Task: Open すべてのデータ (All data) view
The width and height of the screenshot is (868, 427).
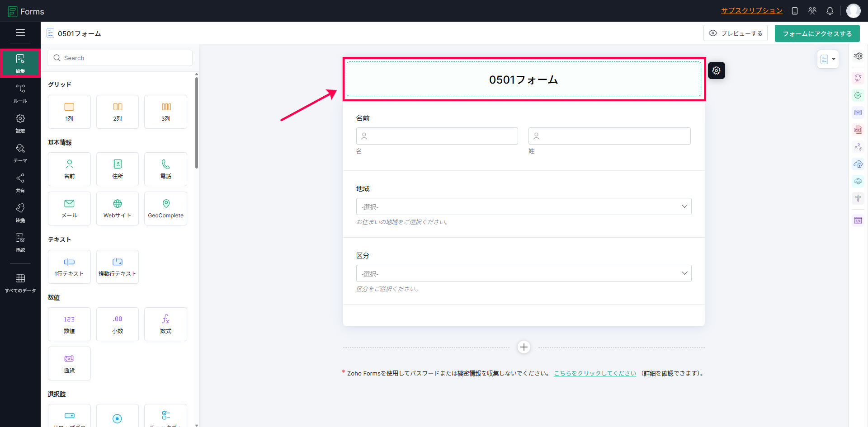Action: [x=20, y=283]
